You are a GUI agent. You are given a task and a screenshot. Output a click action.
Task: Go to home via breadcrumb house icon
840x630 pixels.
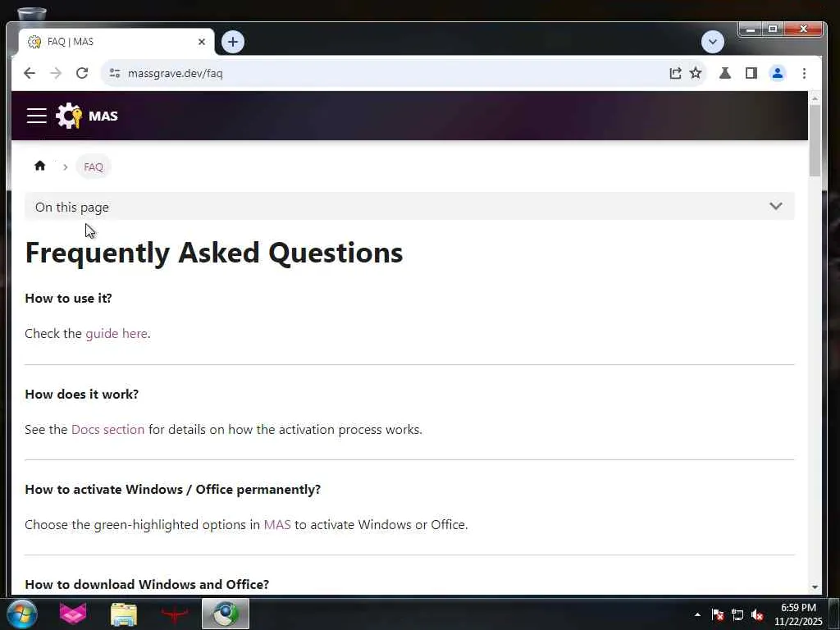tap(39, 166)
